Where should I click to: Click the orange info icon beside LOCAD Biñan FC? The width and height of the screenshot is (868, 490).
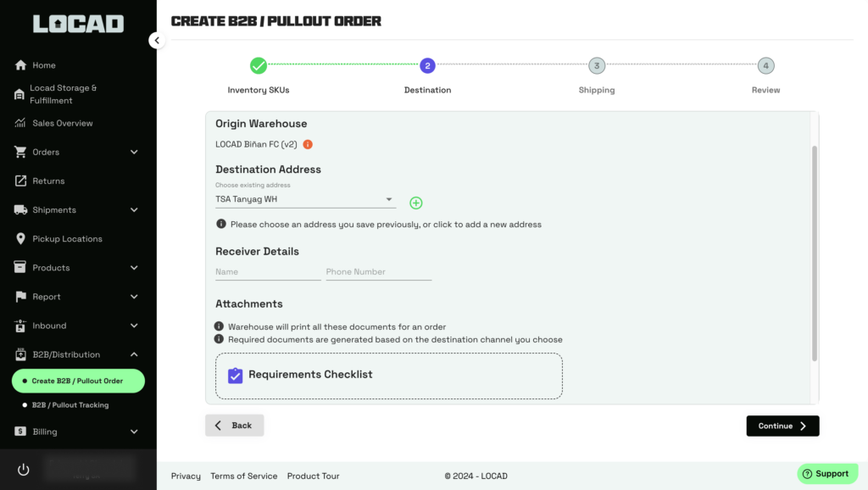(x=308, y=144)
